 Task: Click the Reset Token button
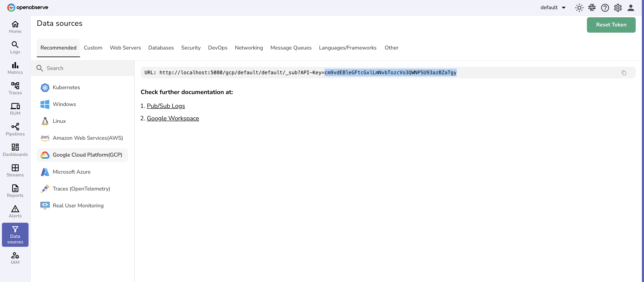point(611,25)
